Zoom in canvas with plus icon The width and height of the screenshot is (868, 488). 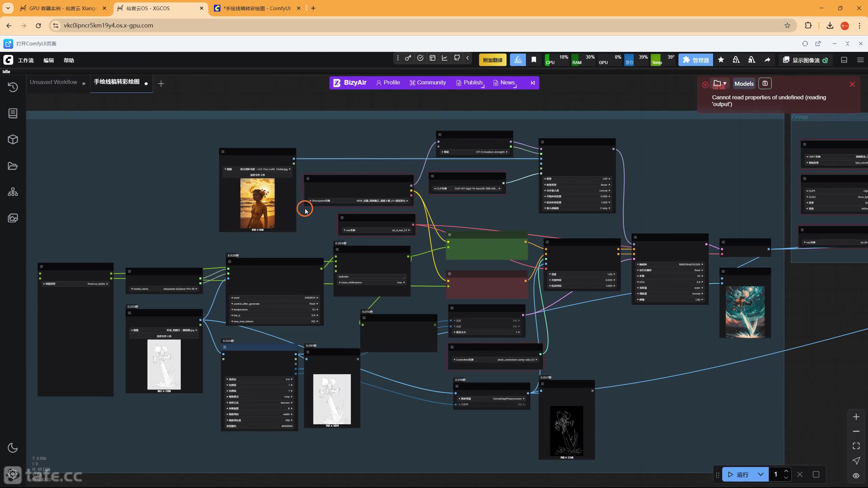(x=856, y=417)
